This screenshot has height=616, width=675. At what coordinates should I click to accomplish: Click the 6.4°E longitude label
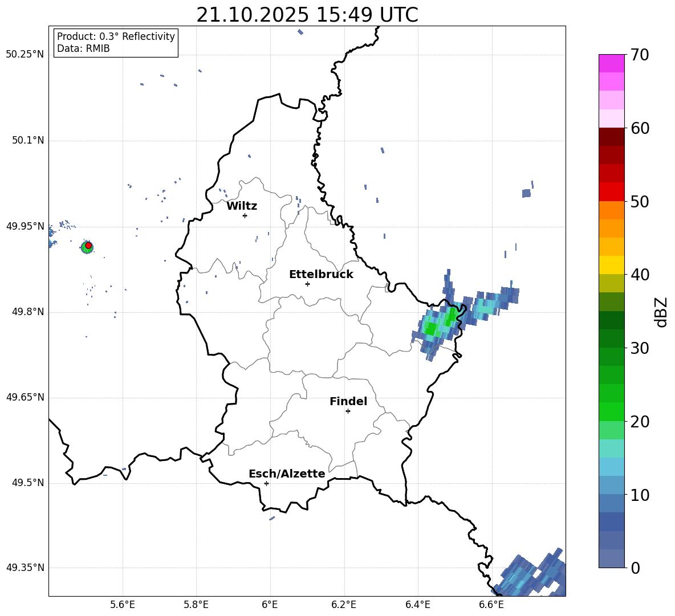coord(417,605)
